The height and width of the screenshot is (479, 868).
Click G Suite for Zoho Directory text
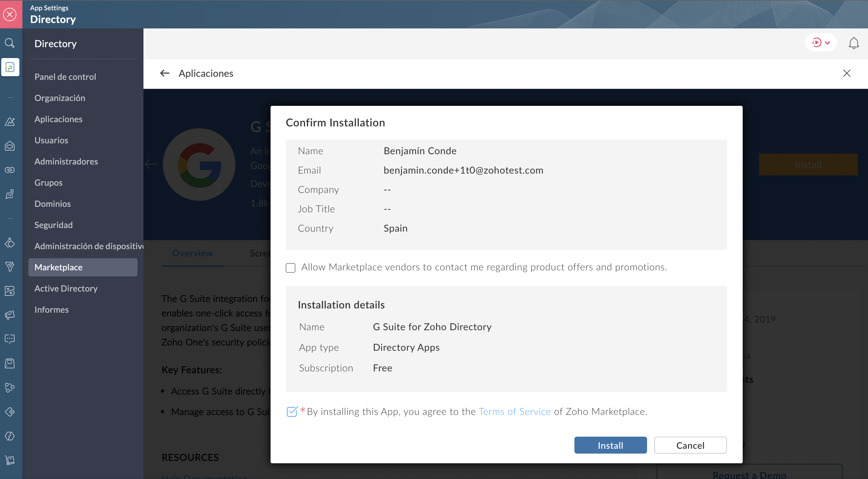tap(432, 327)
